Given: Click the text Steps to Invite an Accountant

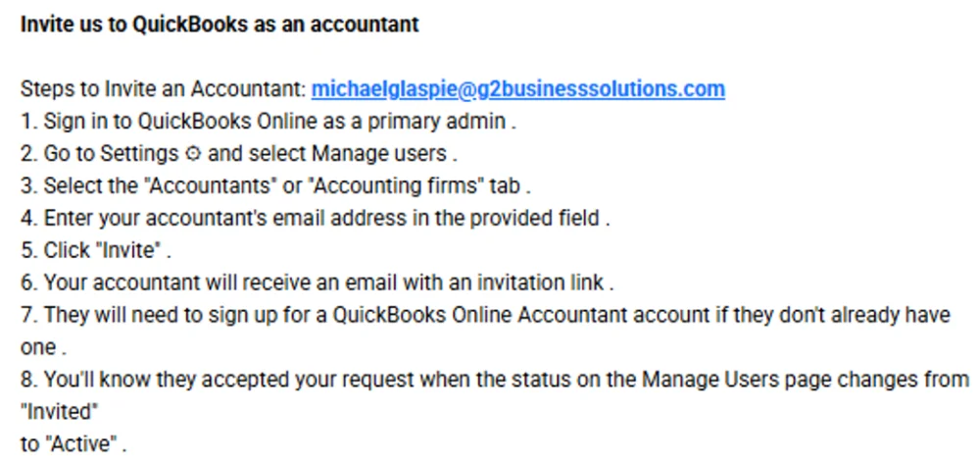Looking at the screenshot, I should coord(163,89).
